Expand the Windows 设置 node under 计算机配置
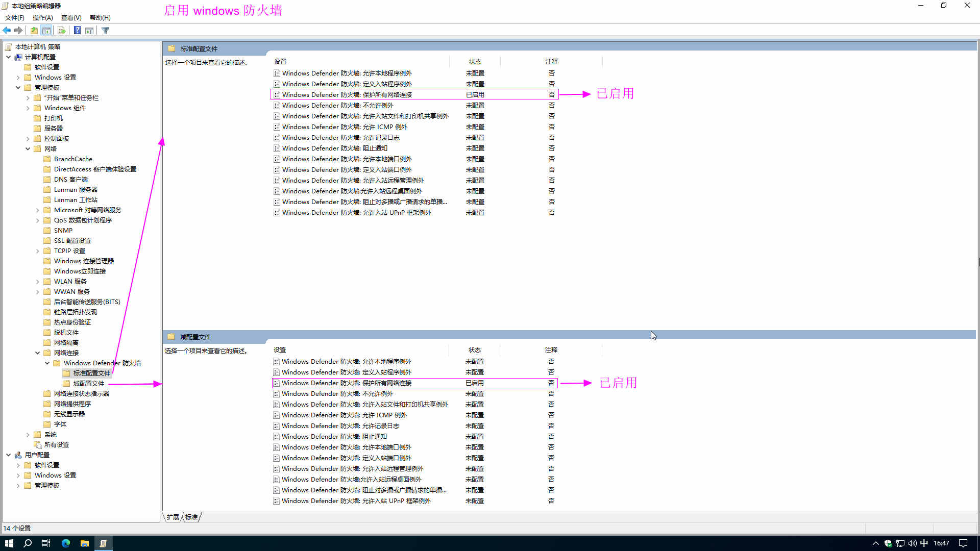Image resolution: width=980 pixels, height=551 pixels. point(18,78)
